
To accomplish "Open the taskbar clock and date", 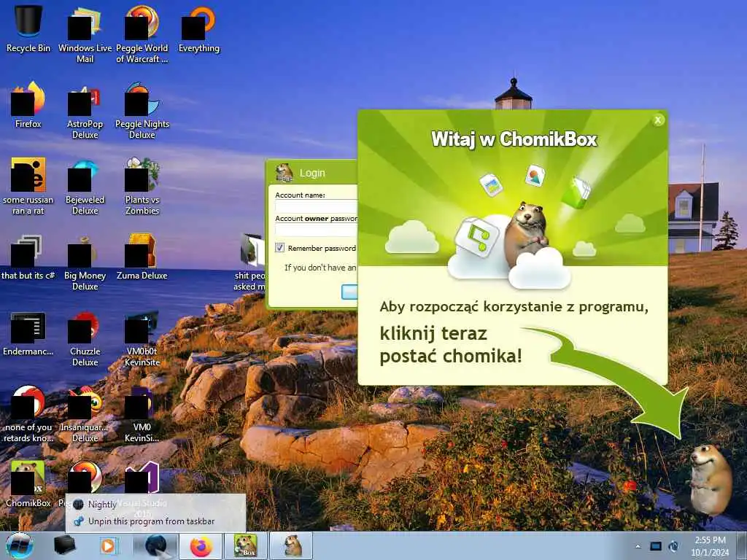I will [710, 546].
